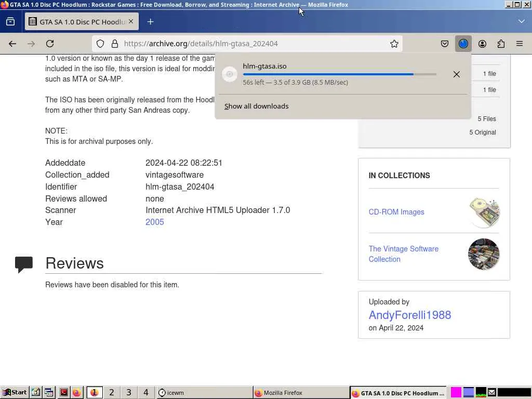Select Mozilla Firefox taskbar window
The image size is (532, 399).
tap(301, 393)
